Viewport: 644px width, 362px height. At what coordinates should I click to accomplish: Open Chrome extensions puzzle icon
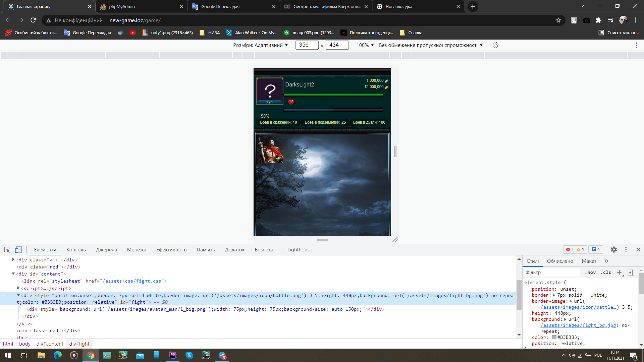click(598, 20)
